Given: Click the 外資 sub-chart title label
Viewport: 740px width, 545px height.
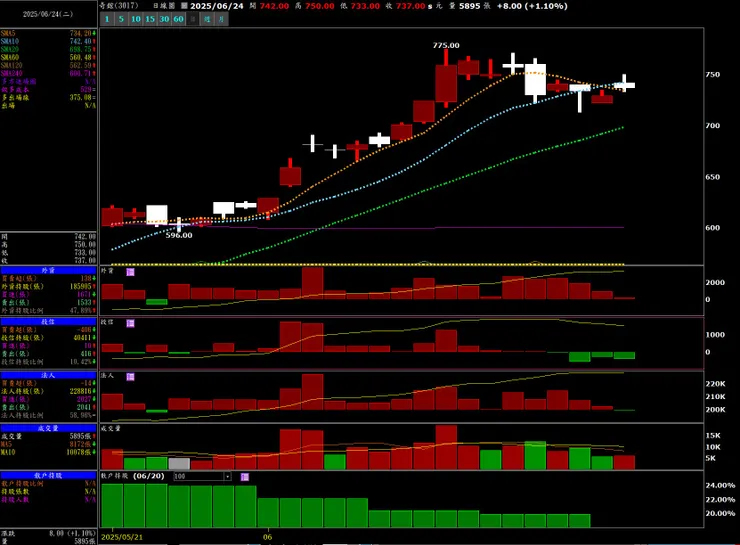Looking at the screenshot, I should pos(108,271).
